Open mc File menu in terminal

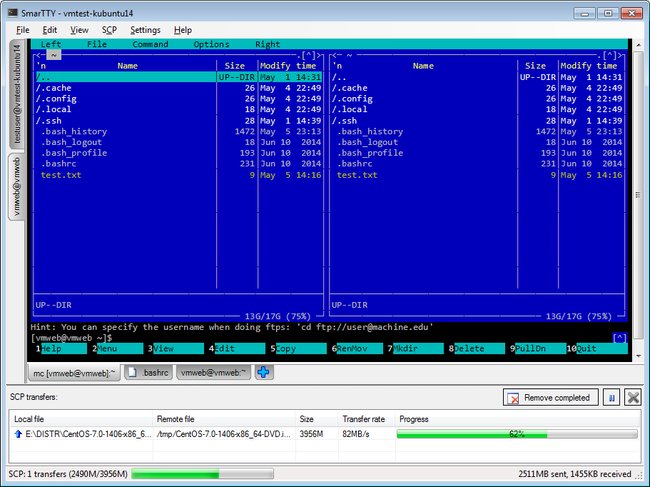[x=97, y=44]
